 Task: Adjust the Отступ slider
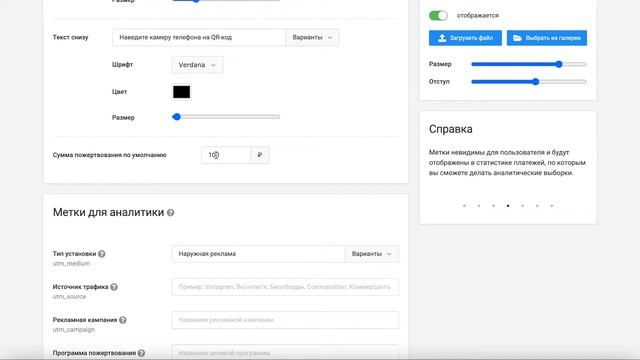(529, 82)
